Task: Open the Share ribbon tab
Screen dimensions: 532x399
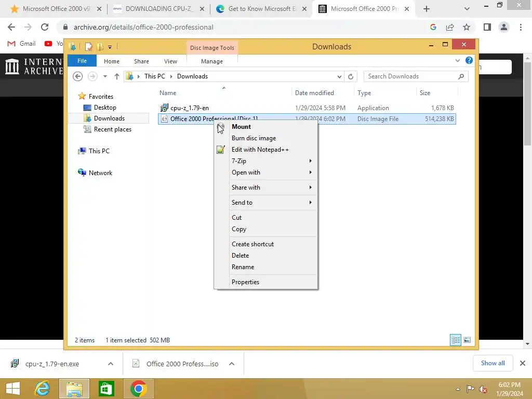Action: coord(141,61)
